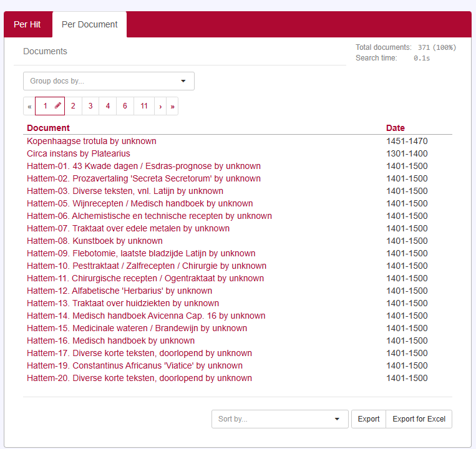Open Hattem-19. Constantinus Africanus 'Viatice'
The width and height of the screenshot is (476, 449).
[x=135, y=365]
